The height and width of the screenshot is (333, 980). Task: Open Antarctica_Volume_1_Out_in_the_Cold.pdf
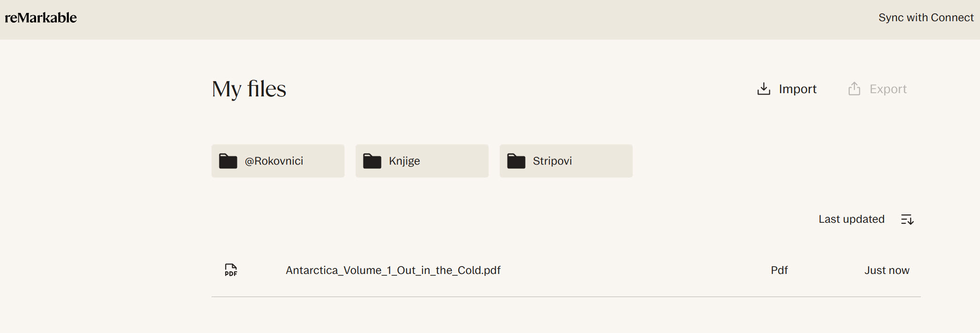(393, 270)
